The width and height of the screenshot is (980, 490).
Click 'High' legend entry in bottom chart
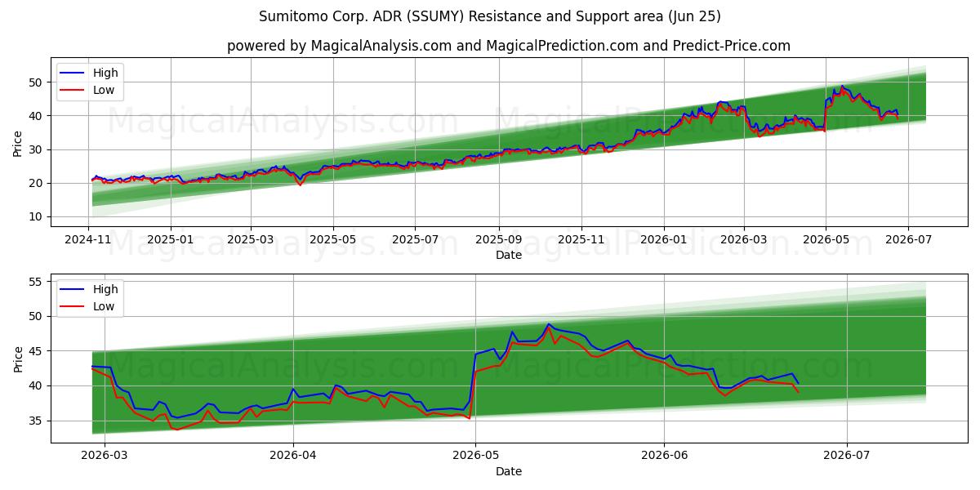(105, 289)
